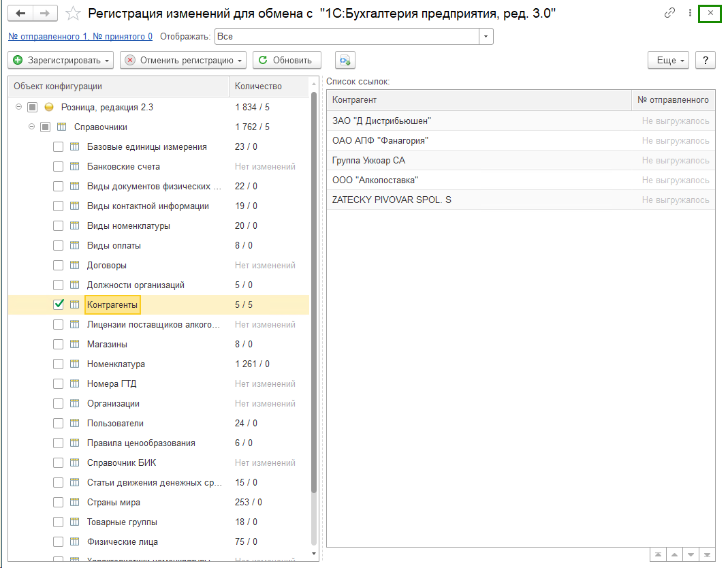Click catalog icon next to Магазины
Image resolution: width=728 pixels, height=568 pixels.
[x=75, y=344]
